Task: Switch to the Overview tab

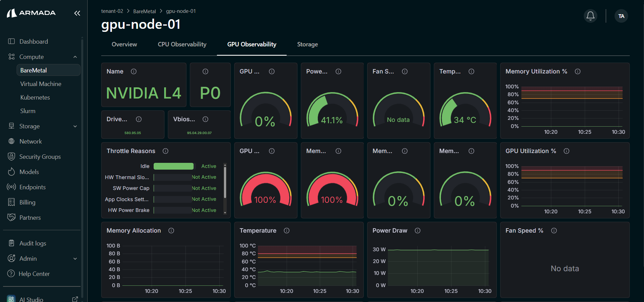Action: (124, 44)
